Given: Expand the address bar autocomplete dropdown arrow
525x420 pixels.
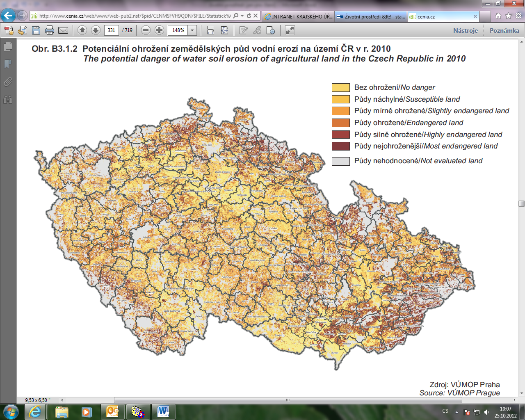Looking at the screenshot, I should [242, 16].
